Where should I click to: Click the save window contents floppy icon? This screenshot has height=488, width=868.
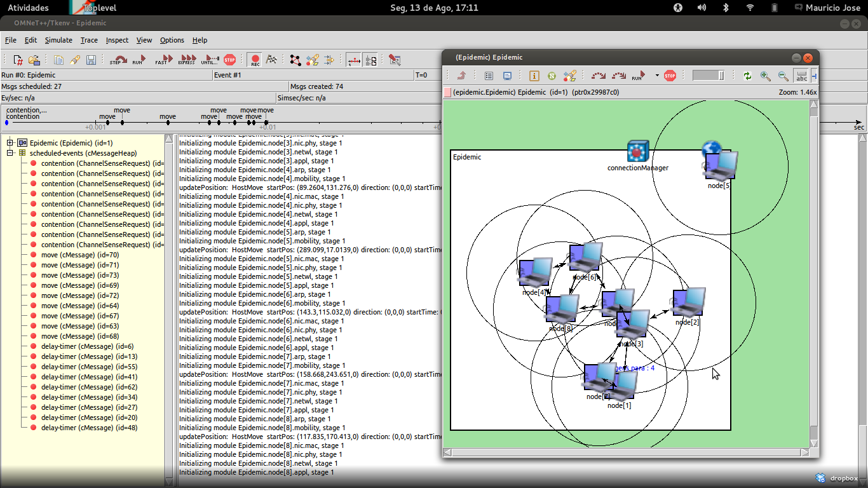coord(91,60)
